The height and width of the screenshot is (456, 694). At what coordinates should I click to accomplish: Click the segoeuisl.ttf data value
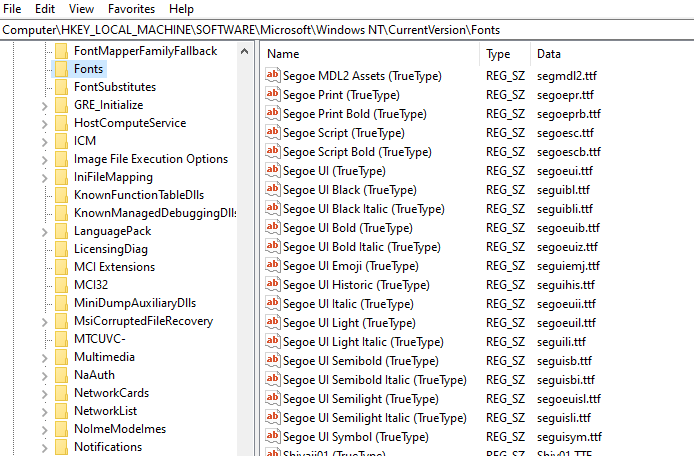569,399
